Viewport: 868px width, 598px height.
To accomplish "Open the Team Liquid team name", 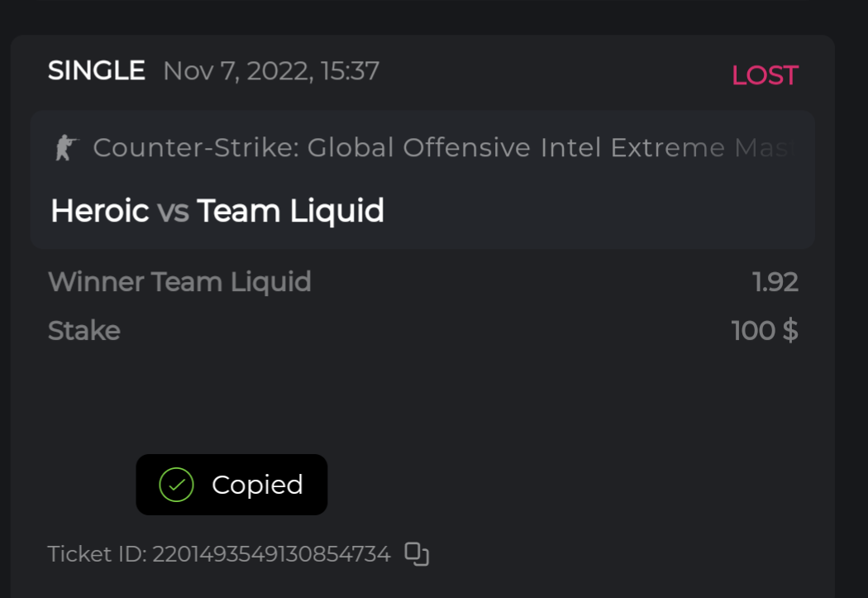I will (290, 211).
